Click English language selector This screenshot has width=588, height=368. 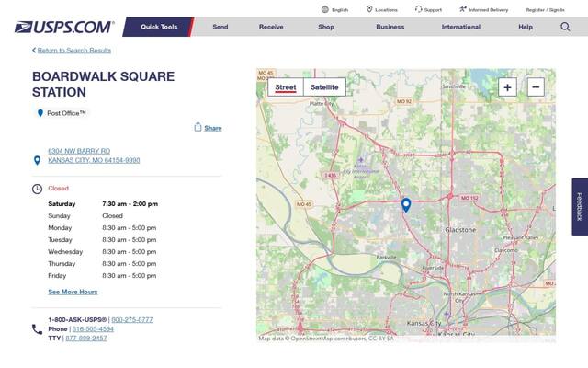pos(340,10)
